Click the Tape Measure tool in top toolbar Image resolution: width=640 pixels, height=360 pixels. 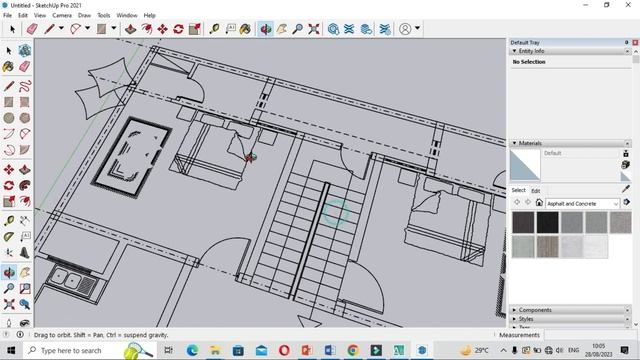click(214, 29)
